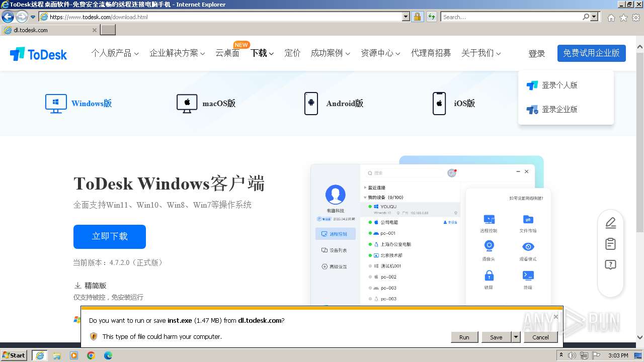This screenshot has width=644, height=362.
Task: Click browser Forward arrow button
Action: 22,17
